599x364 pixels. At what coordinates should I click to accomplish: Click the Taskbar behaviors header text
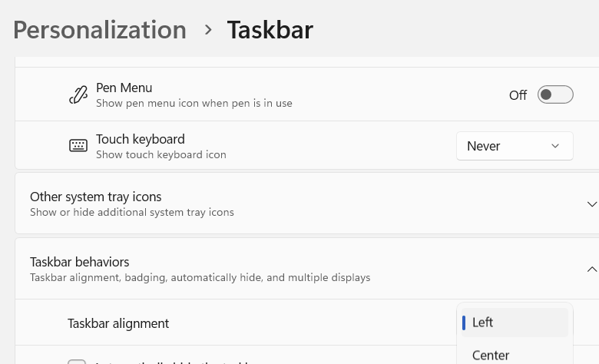[79, 262]
